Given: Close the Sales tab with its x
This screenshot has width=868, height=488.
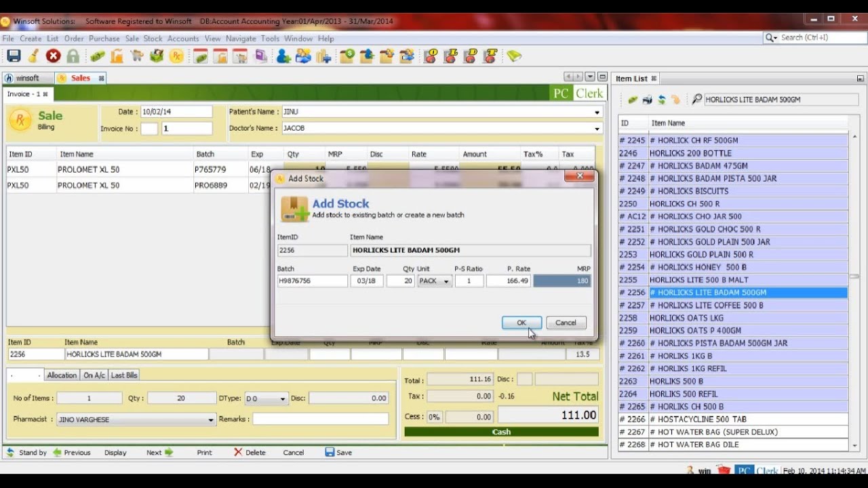Looking at the screenshot, I should (101, 78).
